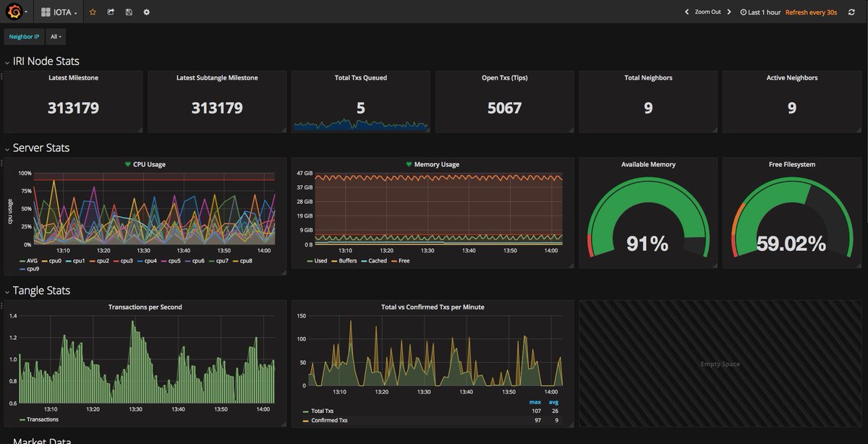
Task: Open the CPU Usage panel title menu
Action: click(149, 165)
